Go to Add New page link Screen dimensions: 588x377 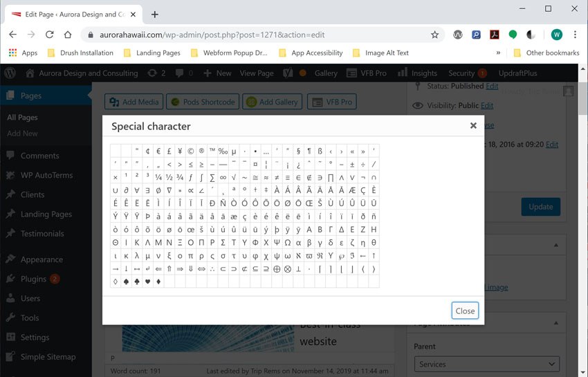[22, 134]
